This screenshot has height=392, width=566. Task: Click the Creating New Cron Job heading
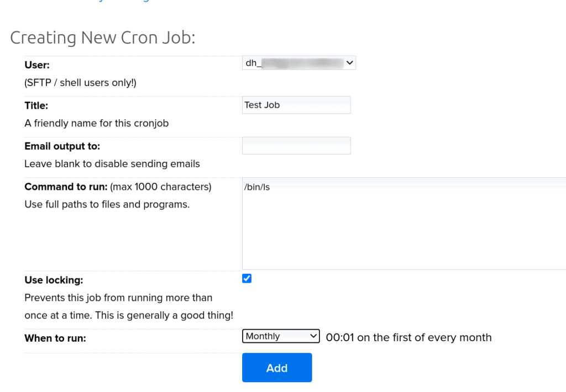103,38
